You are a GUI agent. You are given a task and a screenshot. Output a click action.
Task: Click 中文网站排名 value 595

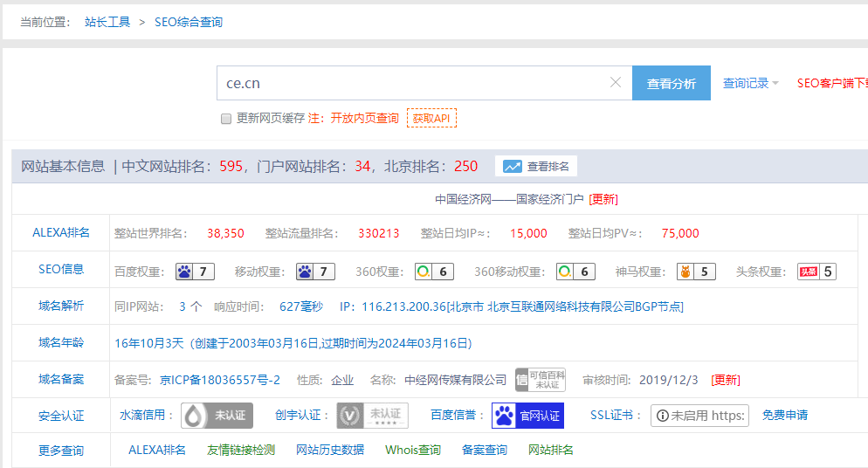[x=231, y=166]
